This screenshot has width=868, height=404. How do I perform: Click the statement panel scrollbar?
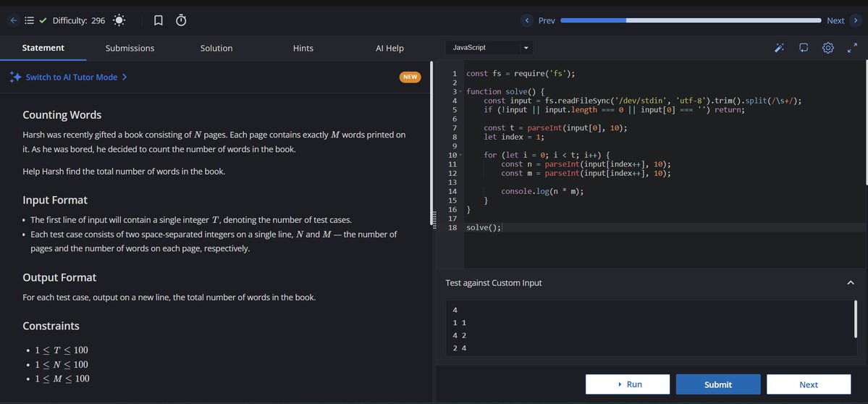point(431,143)
